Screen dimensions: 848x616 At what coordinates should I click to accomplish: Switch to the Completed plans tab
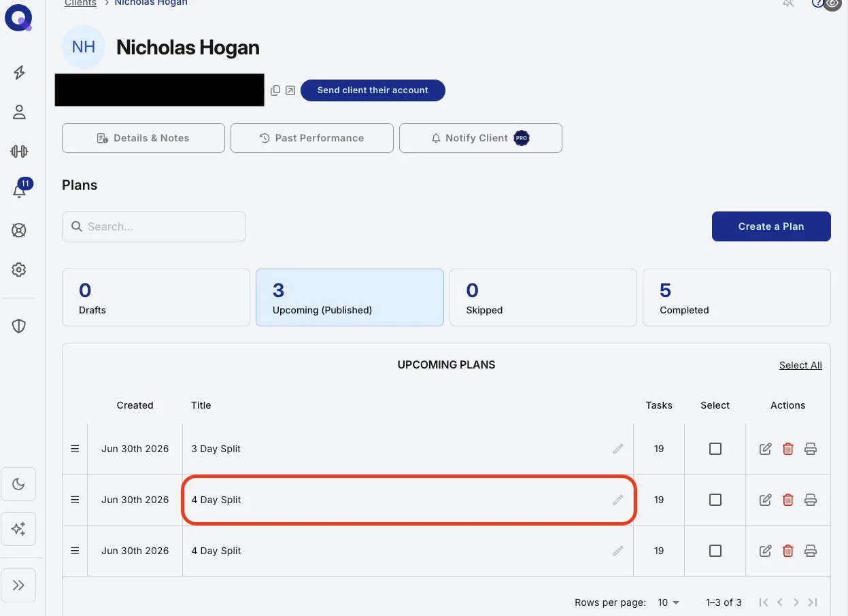click(736, 298)
